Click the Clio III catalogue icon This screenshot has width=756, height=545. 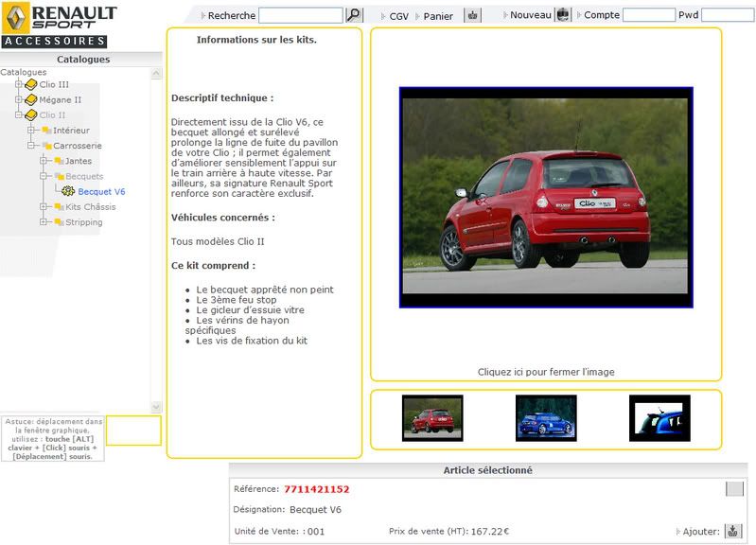pyautogui.click(x=31, y=84)
